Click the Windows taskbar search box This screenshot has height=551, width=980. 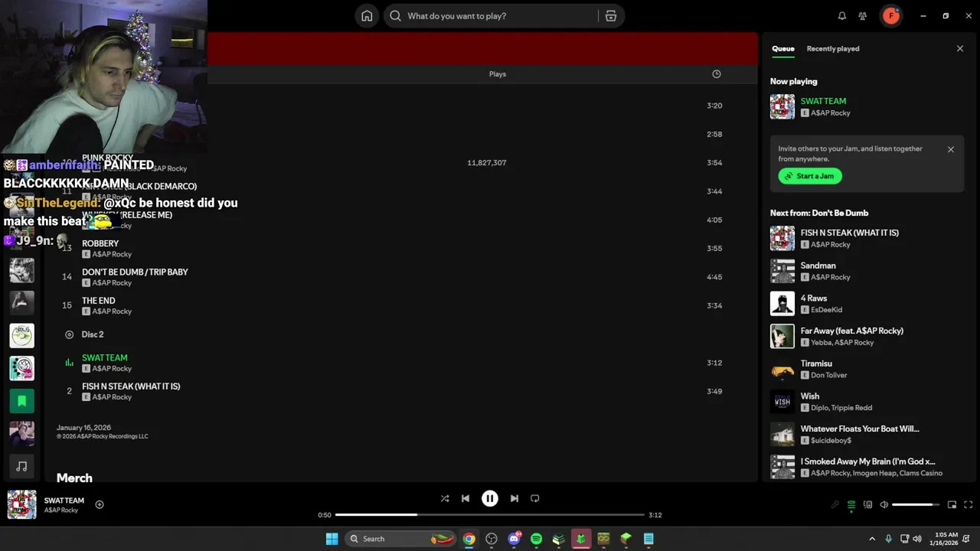[x=401, y=539]
